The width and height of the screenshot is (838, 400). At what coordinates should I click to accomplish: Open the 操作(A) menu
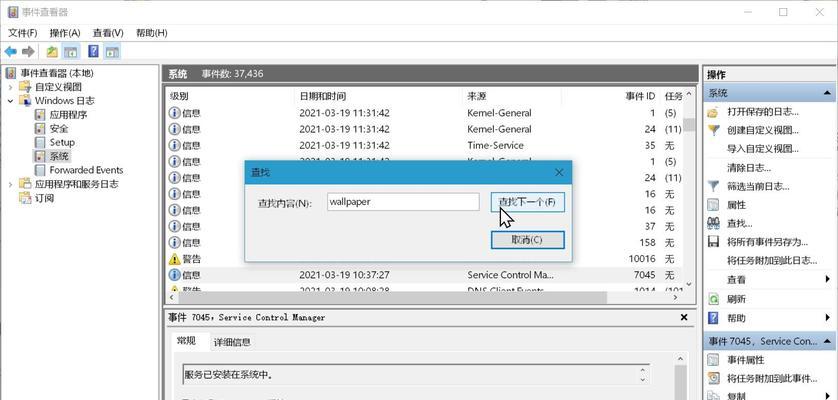(x=65, y=33)
